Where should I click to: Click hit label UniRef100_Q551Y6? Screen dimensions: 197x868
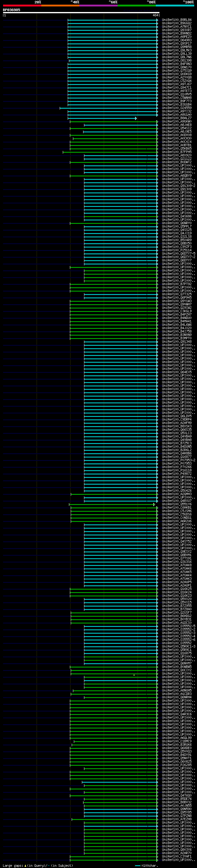coord(177,504)
